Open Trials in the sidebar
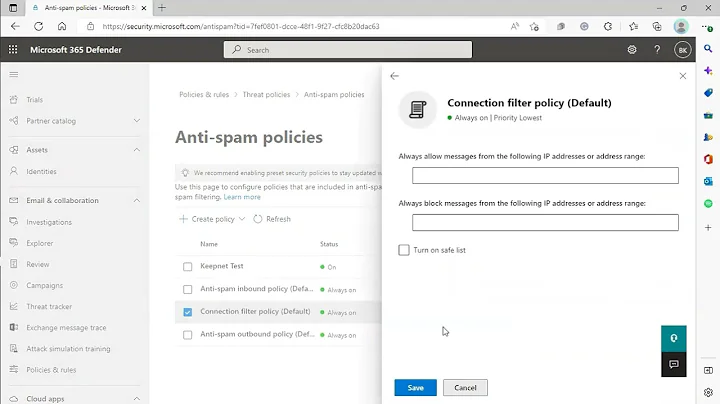The width and height of the screenshot is (720, 404). [x=34, y=100]
